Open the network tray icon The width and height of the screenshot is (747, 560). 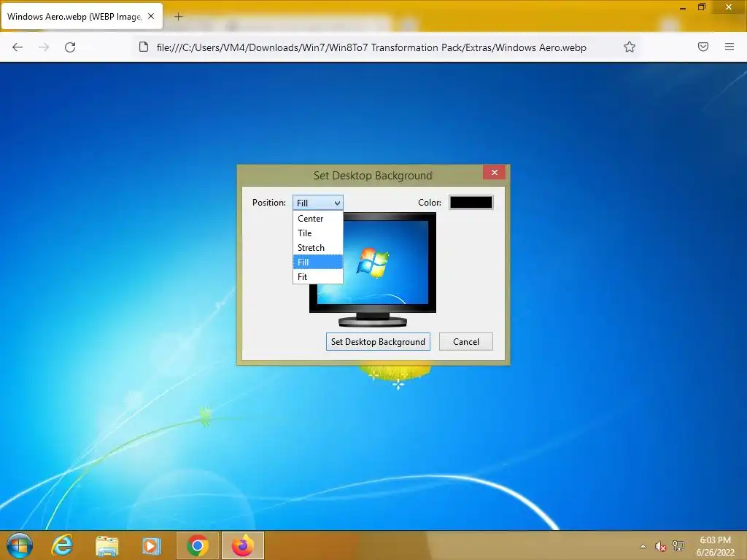(678, 545)
